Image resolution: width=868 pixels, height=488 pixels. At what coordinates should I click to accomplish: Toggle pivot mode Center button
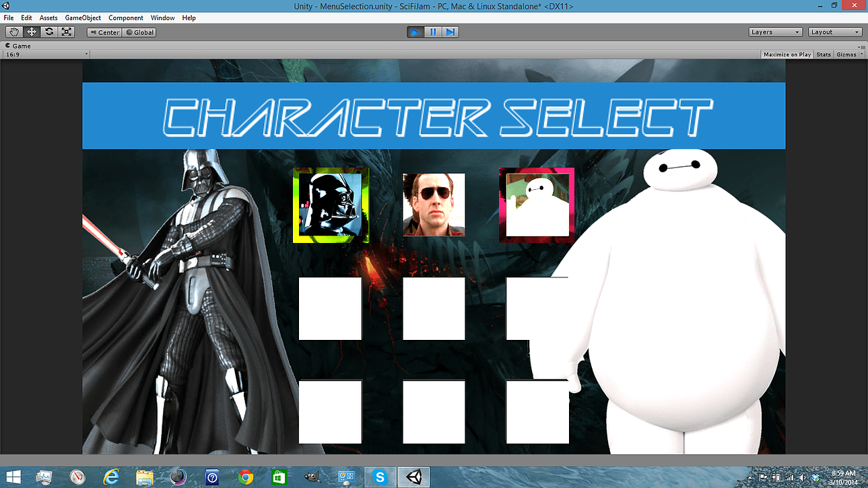click(104, 32)
